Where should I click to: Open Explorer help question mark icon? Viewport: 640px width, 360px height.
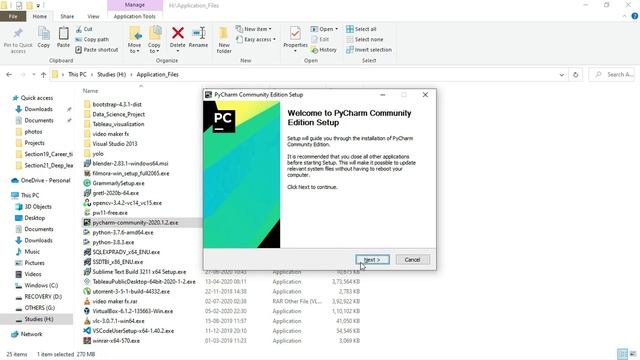click(x=635, y=16)
